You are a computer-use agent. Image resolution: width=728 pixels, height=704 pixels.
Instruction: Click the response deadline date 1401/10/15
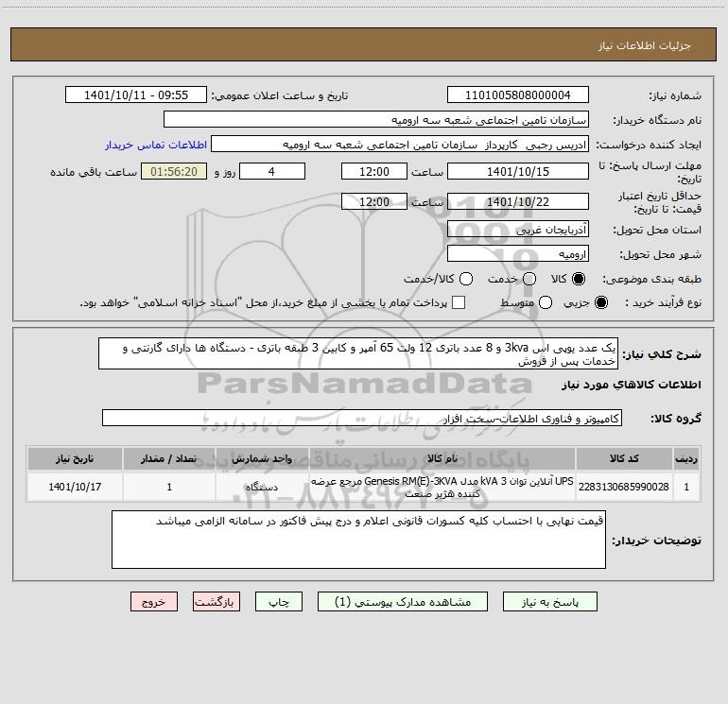[x=518, y=171]
